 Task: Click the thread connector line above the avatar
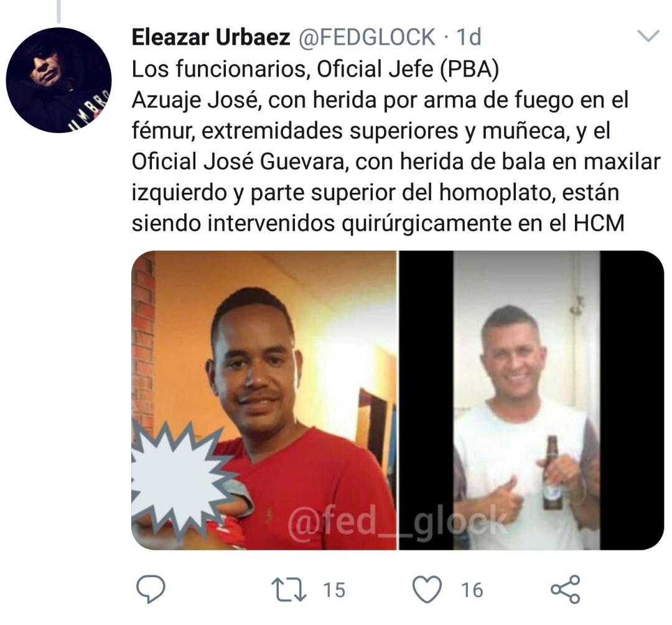[x=58, y=11]
